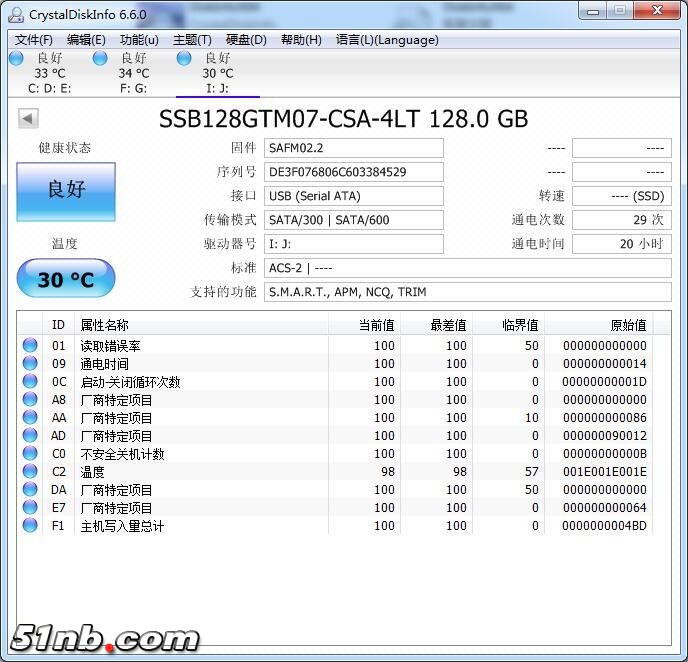Click the disk title SSB128GTM07-CSA-4LT 128.0 GB
Image resolution: width=688 pixels, height=662 pixels.
pyautogui.click(x=343, y=119)
